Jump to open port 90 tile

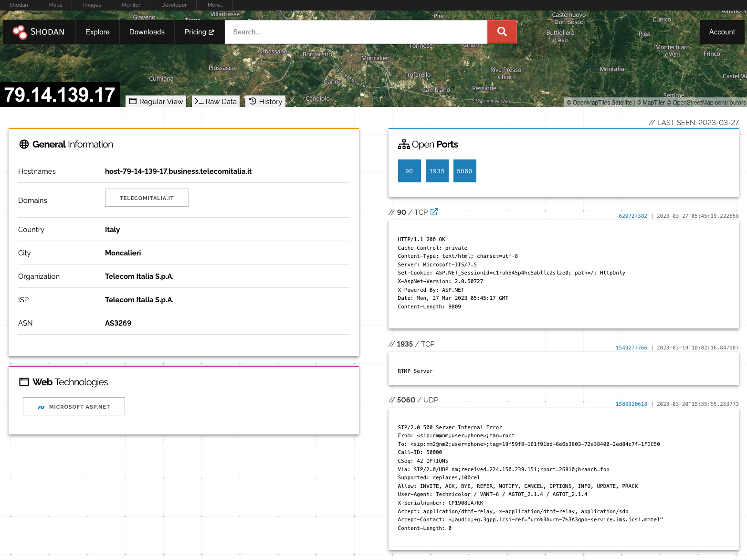tap(409, 171)
